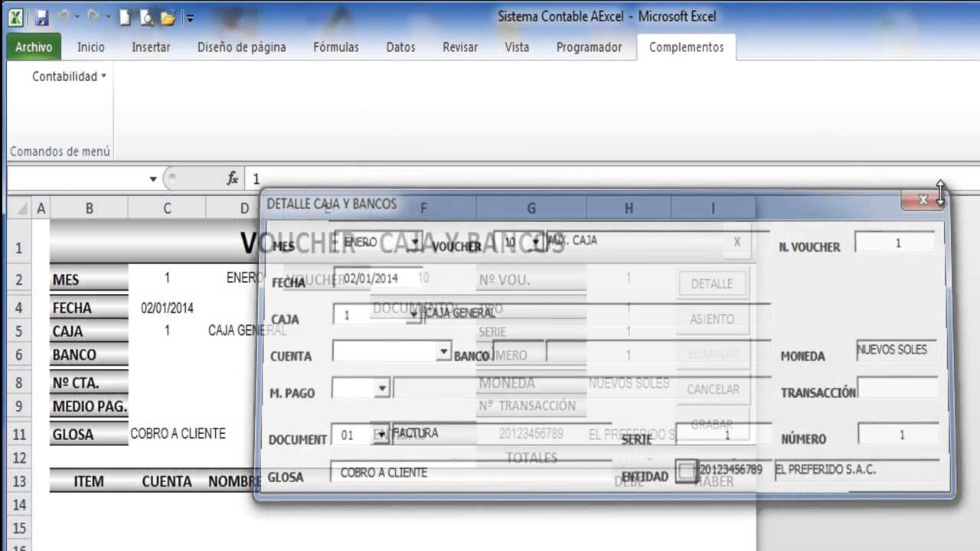
Task: Switch to the Diseño de página tab
Action: click(242, 47)
